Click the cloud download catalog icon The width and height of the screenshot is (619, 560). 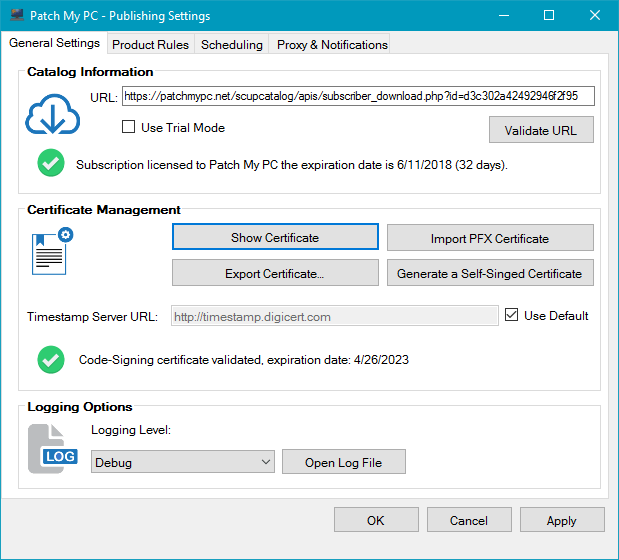(53, 114)
